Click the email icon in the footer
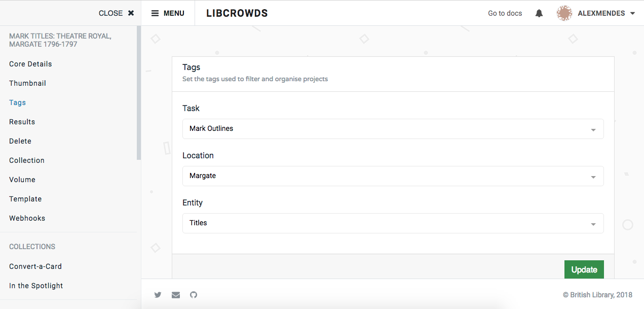The width and height of the screenshot is (644, 309). 175,295
